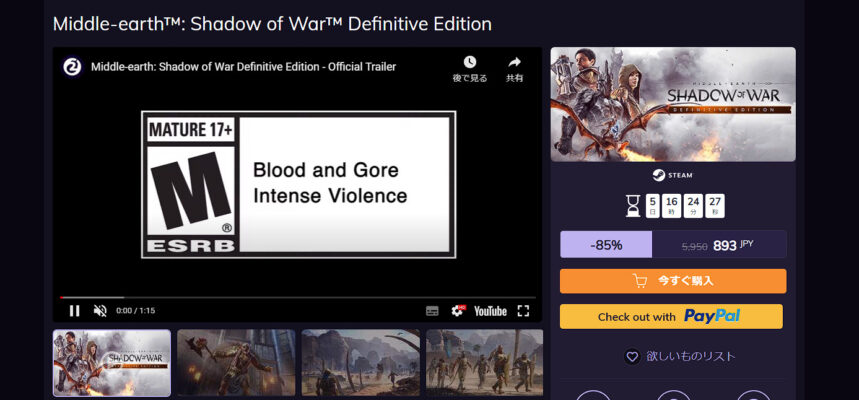This screenshot has height=400, width=859.
Task: Click the ESRB Mature 17+ rating image
Action: (299, 185)
